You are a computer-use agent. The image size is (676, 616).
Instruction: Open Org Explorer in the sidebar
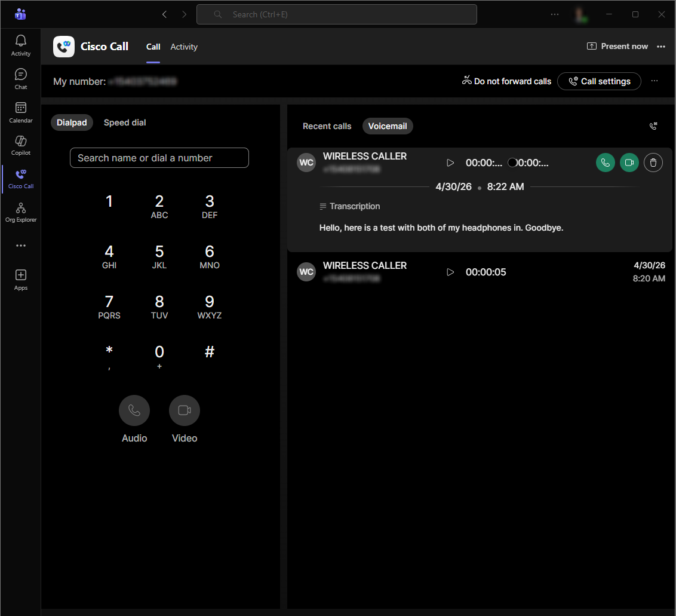[21, 213]
